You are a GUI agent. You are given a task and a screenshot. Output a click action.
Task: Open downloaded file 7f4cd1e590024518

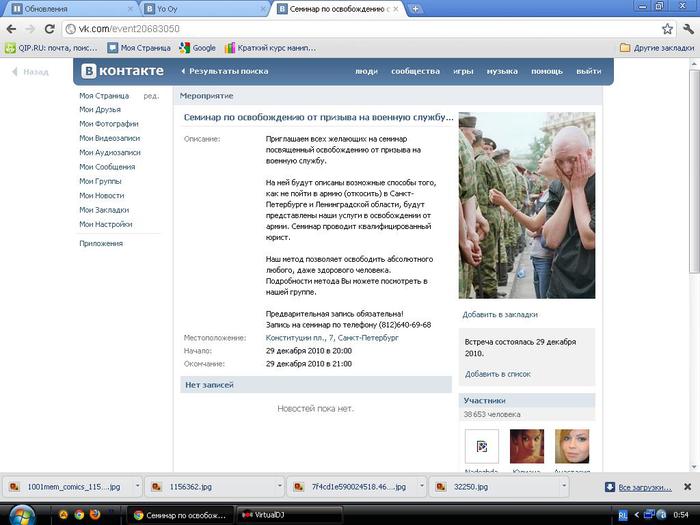click(353, 487)
